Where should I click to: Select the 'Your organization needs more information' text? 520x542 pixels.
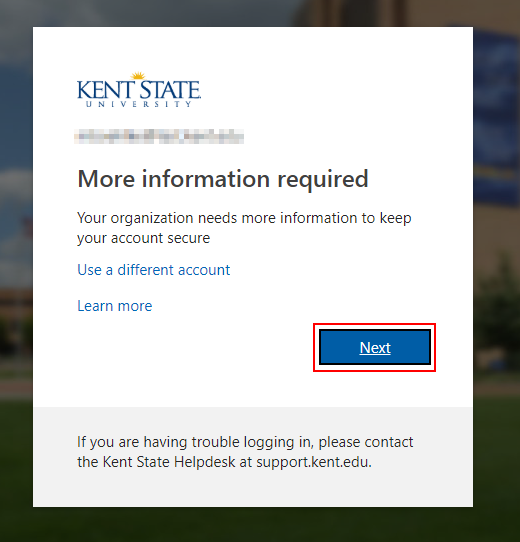[x=244, y=228]
